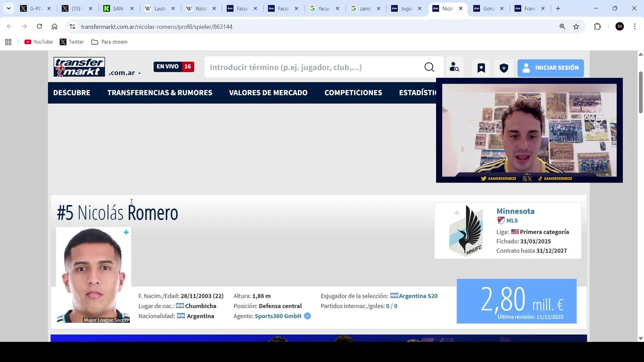Click the MNUFC club crest

pyautogui.click(x=466, y=231)
